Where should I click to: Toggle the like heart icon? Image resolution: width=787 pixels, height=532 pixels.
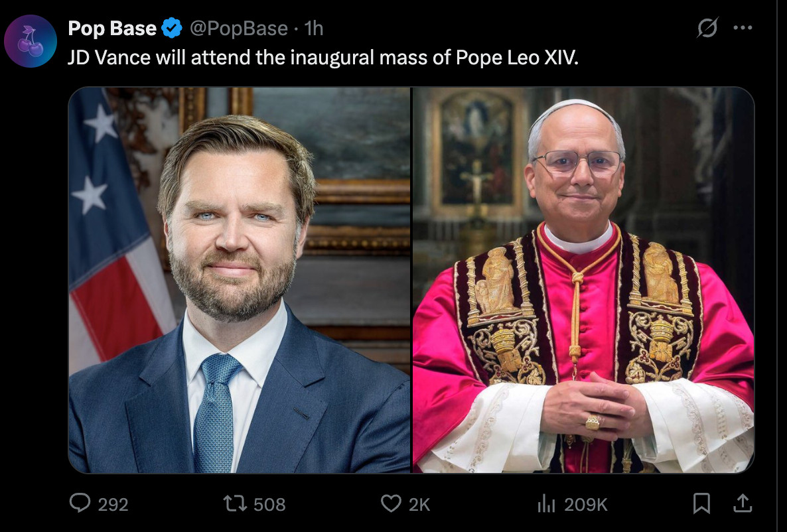tap(391, 503)
